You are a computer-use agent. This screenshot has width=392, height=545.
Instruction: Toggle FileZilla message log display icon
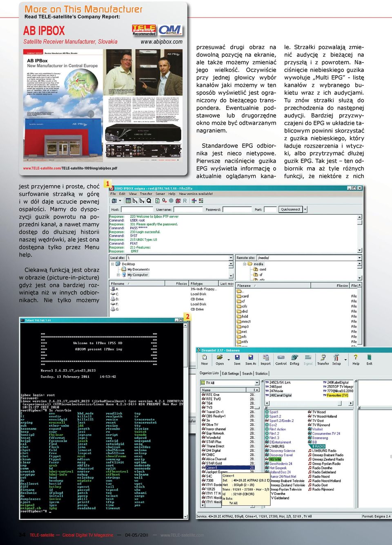coord(128,201)
